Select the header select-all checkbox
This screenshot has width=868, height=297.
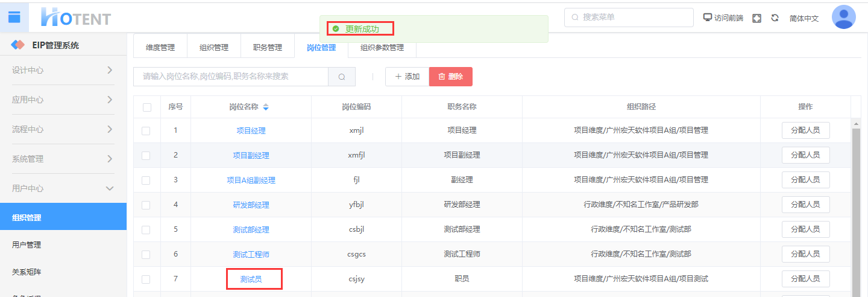[147, 107]
